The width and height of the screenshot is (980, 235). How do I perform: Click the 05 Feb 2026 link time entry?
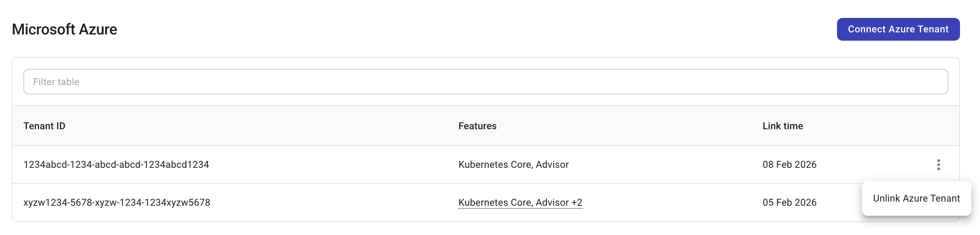(x=789, y=202)
